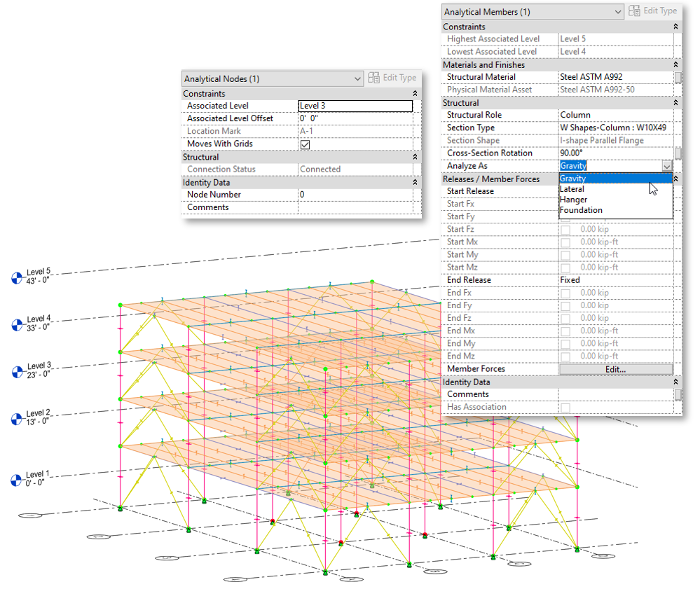
Task: Click the Level 5 datum head symbol
Action: coord(17,278)
